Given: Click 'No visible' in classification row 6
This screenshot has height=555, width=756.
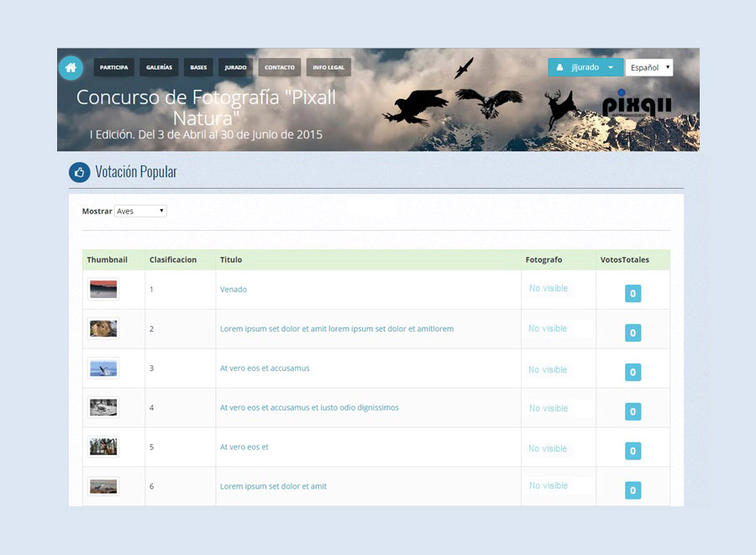Looking at the screenshot, I should pos(549,485).
